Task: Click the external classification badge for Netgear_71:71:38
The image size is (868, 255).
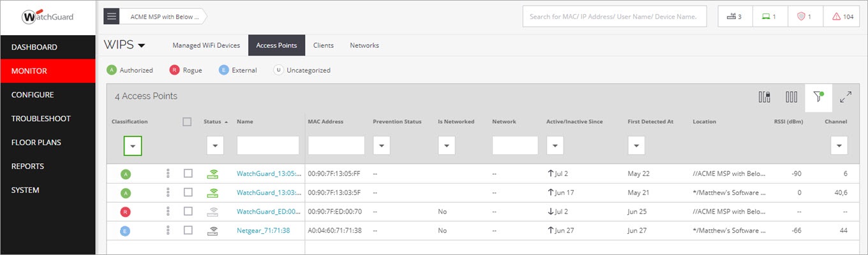Action: point(125,231)
